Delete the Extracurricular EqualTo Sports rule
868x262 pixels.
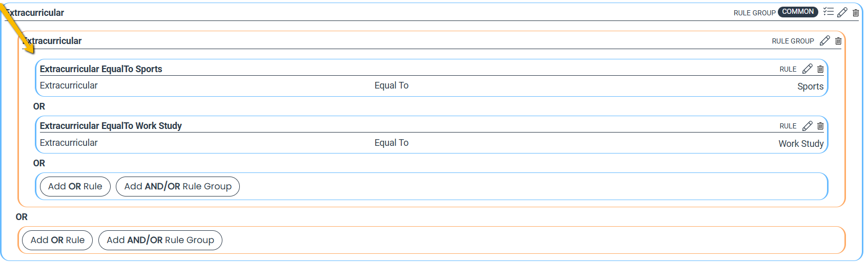click(x=820, y=69)
